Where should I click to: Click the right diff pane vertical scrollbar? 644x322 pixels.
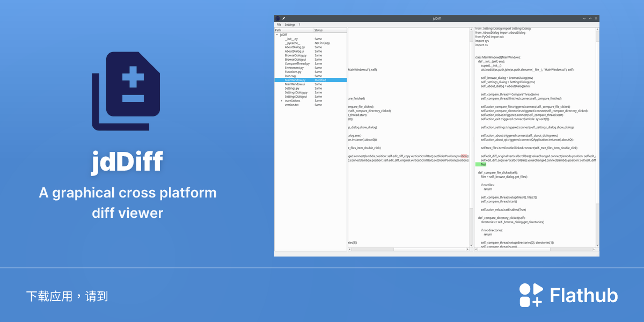pos(597,137)
